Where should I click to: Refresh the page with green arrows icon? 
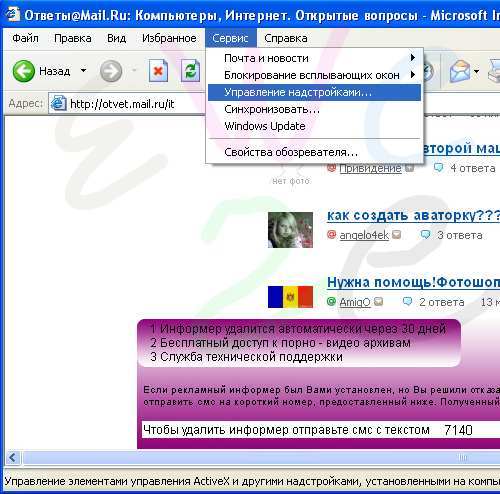190,71
